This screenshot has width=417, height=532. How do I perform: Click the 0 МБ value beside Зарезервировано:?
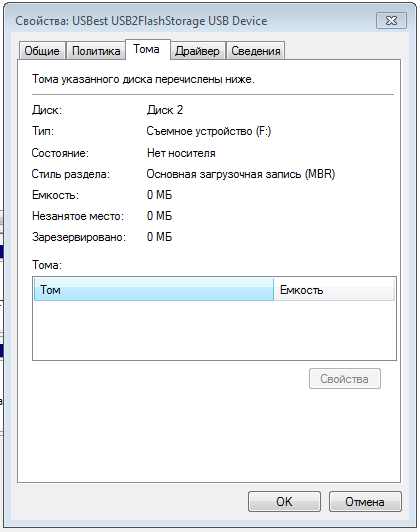159,237
